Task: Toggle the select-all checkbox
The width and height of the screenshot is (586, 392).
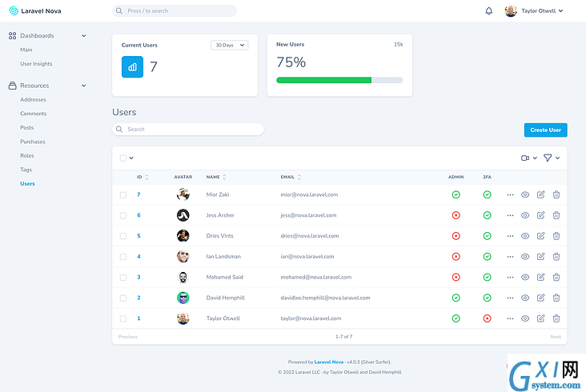Action: point(123,158)
